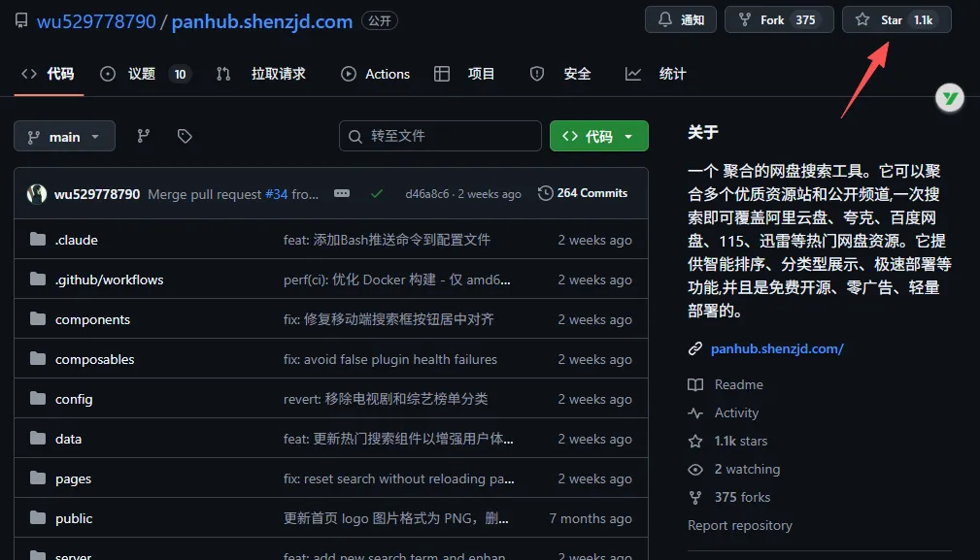Click the link chain icon
The image size is (980, 560).
695,349
